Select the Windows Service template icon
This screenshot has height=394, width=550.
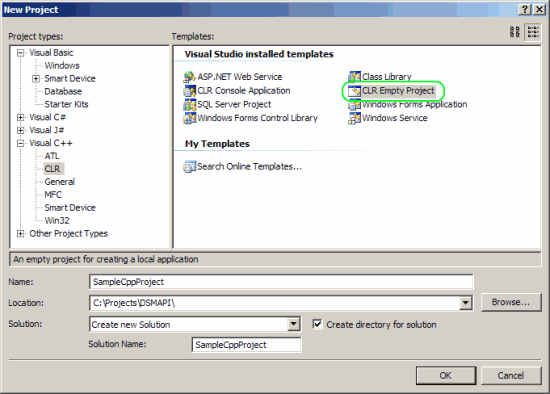(354, 118)
